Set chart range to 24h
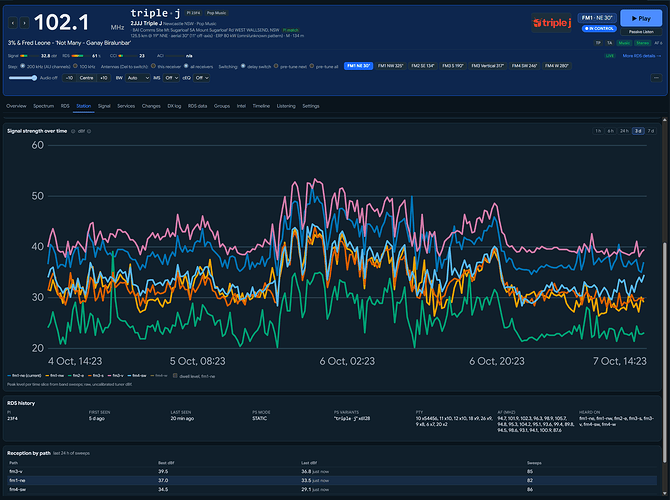 click(624, 131)
